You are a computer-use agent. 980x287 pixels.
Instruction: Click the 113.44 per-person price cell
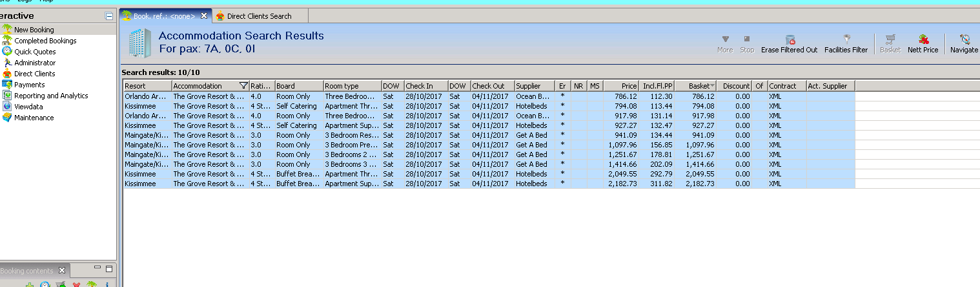coord(657,106)
